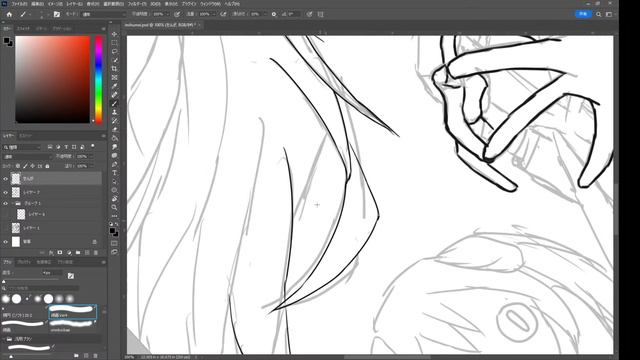Select the Gradient tool
The height and width of the screenshot is (360, 640).
[114, 138]
